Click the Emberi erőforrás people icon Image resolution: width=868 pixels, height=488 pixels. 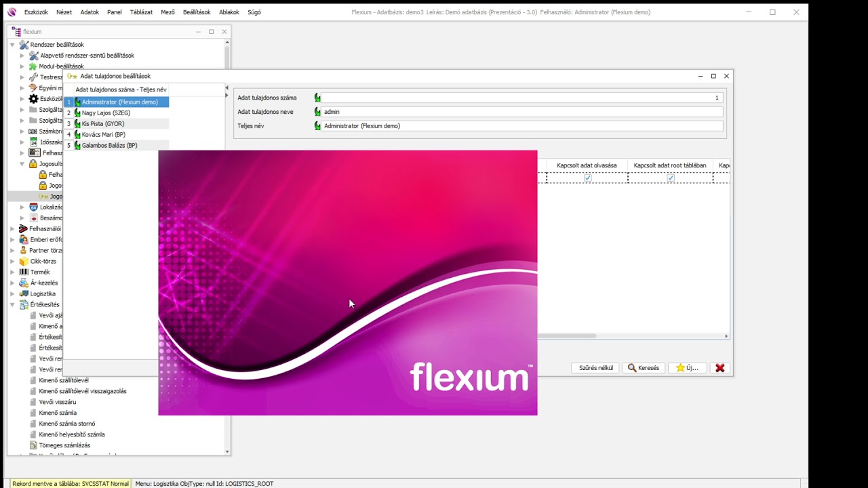24,240
